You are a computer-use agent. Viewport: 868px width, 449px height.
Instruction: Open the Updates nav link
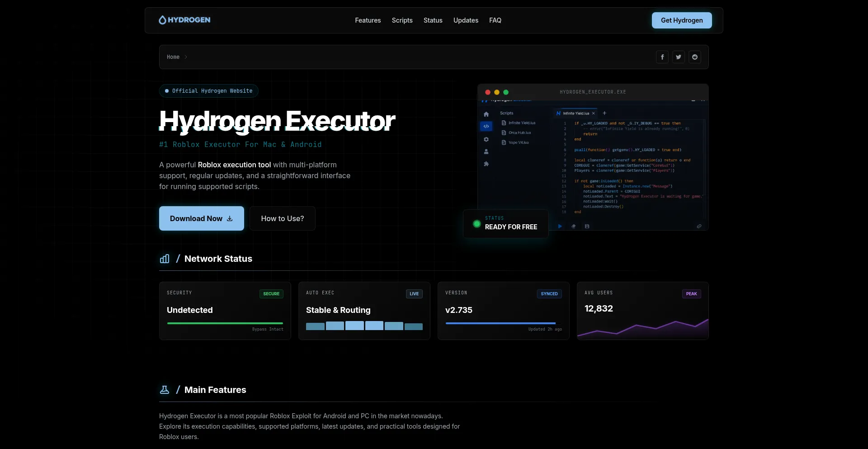coord(466,20)
